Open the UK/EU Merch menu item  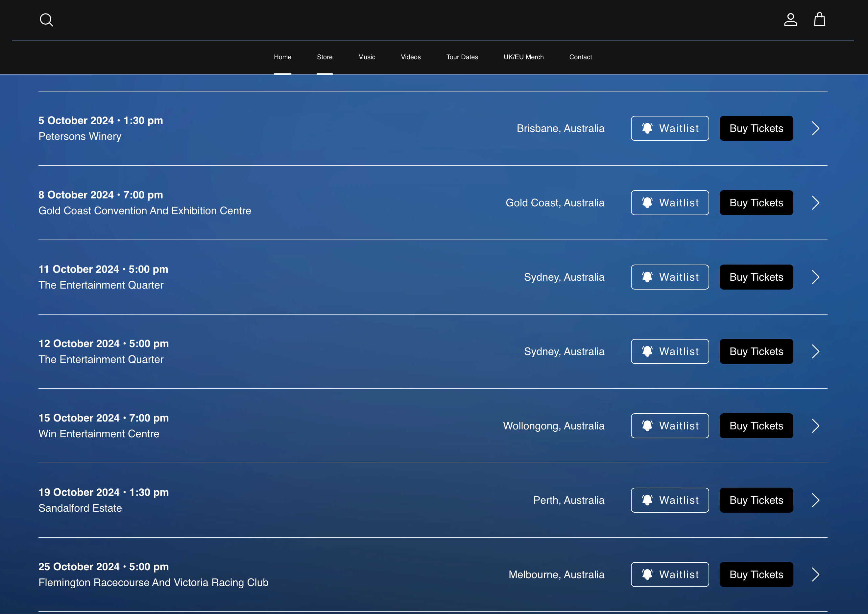pyautogui.click(x=524, y=57)
